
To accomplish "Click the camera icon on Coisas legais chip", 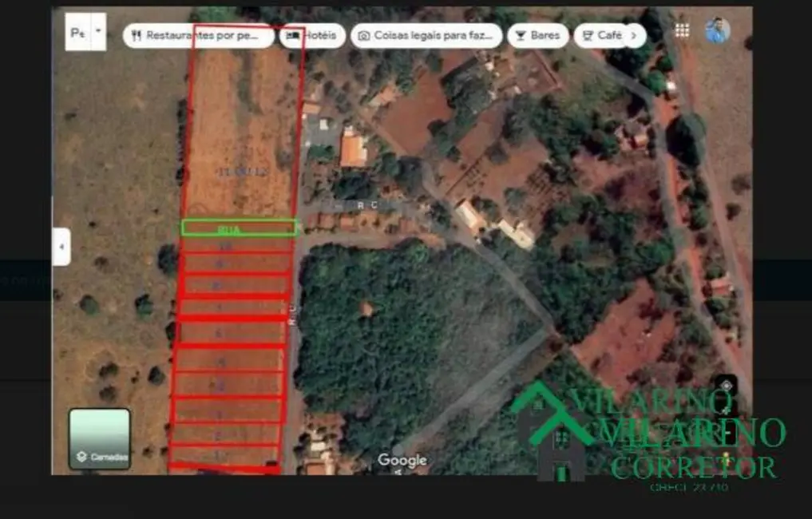I will pos(364,34).
